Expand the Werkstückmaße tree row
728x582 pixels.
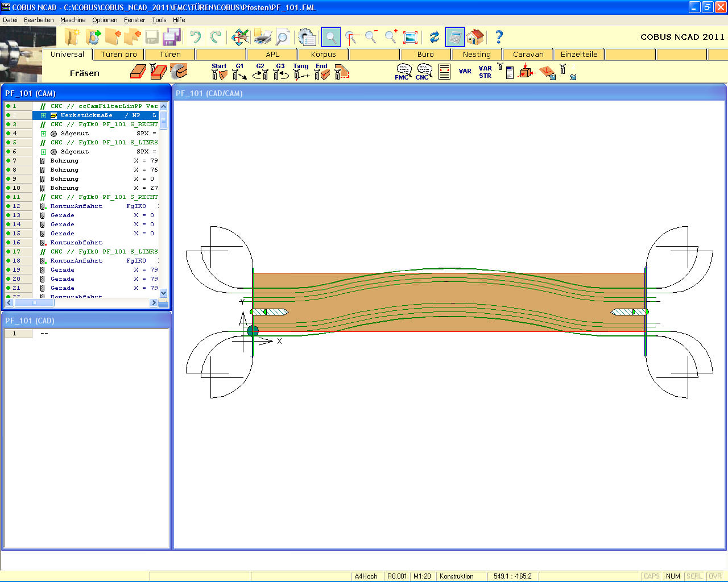click(43, 115)
